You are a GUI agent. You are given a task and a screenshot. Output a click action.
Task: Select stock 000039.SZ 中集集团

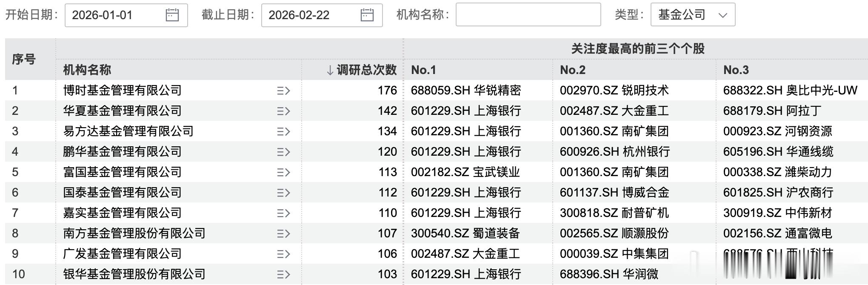(614, 254)
